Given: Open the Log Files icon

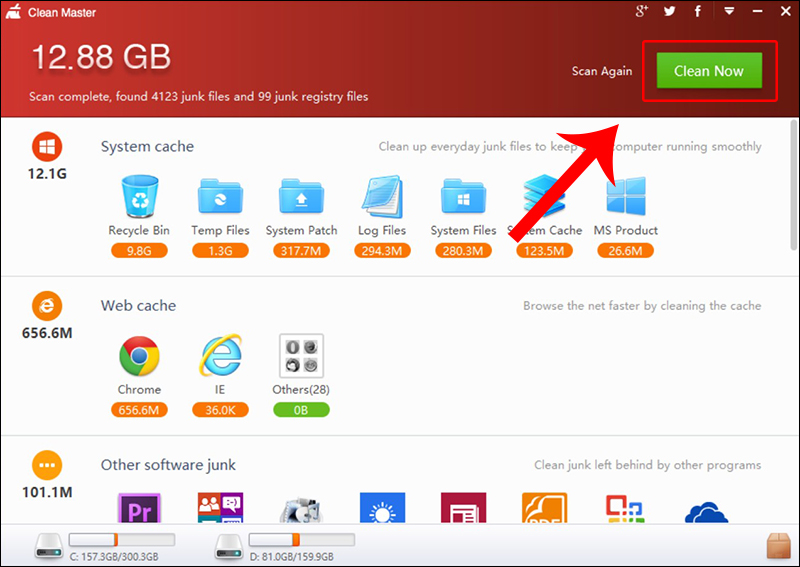Looking at the screenshot, I should pos(382,196).
